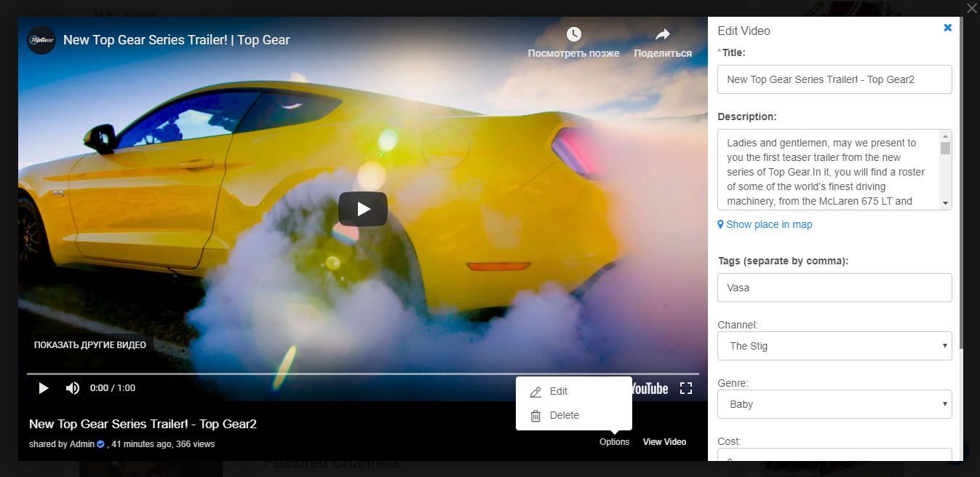Click the Watch Later clock icon
The height and width of the screenshot is (477, 980).
574,35
